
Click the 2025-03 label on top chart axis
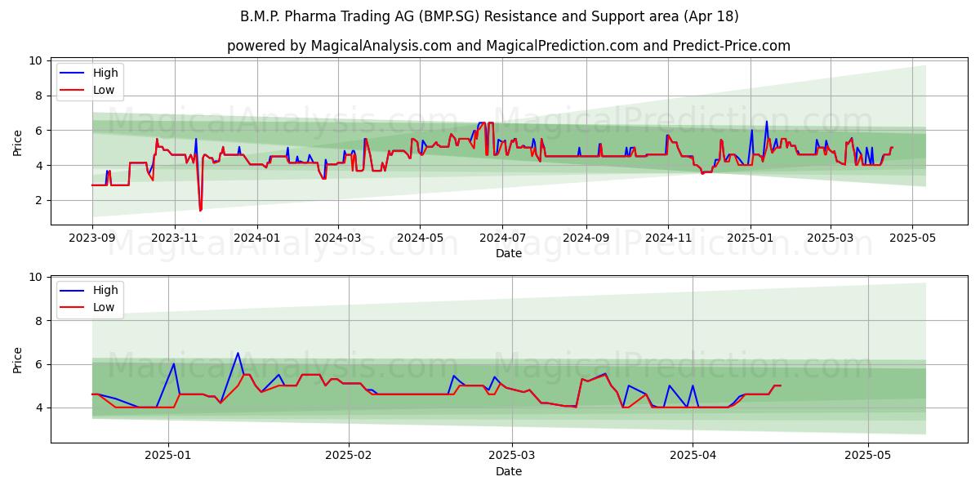point(831,238)
